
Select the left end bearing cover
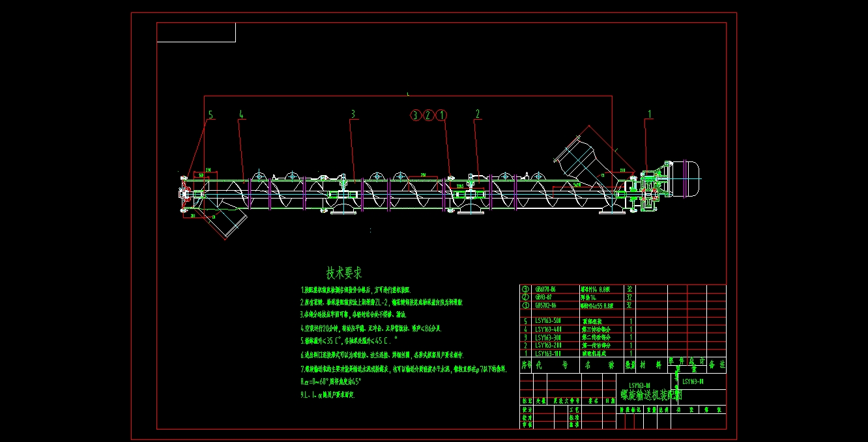pyautogui.click(x=184, y=193)
